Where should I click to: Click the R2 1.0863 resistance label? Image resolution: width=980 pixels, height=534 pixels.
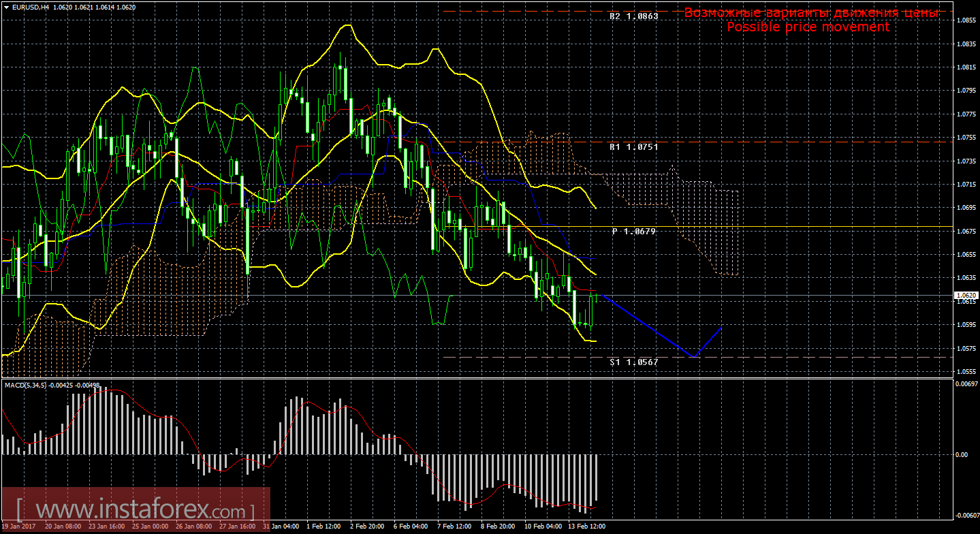[633, 15]
